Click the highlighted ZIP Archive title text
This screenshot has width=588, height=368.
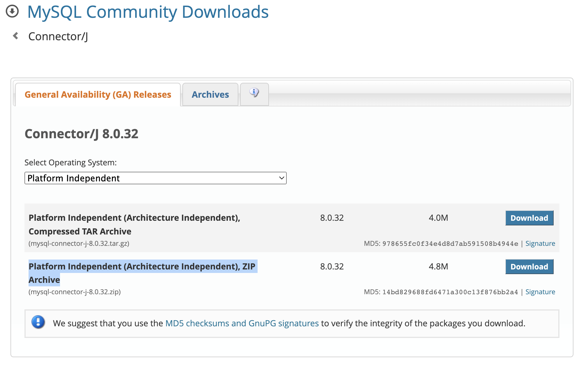tap(142, 267)
